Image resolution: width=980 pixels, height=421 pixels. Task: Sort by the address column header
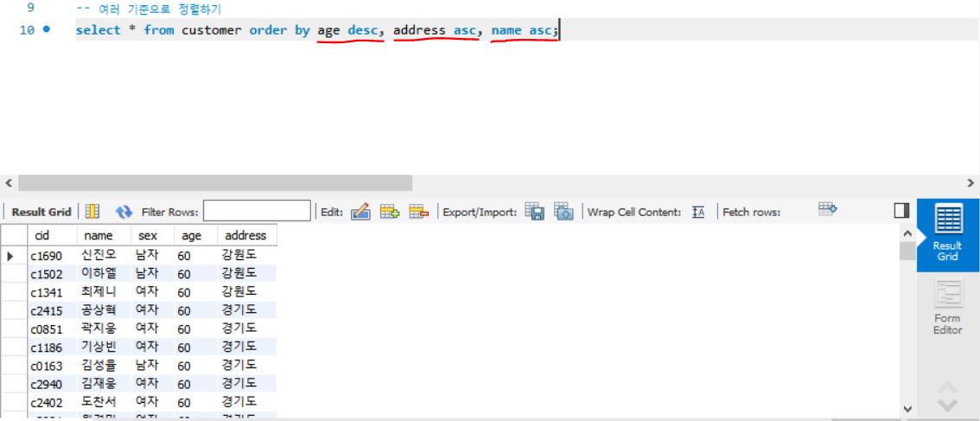[x=247, y=236]
